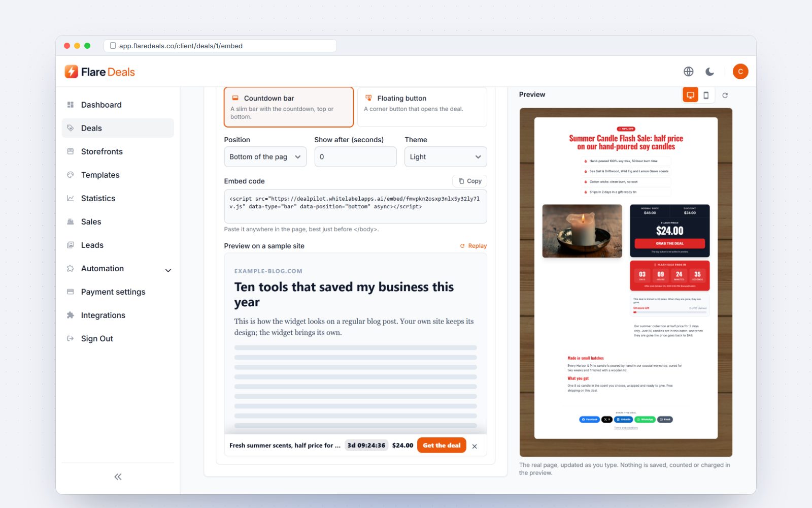Expand the Automation submenu chevron
The height and width of the screenshot is (508, 812).
tap(168, 270)
